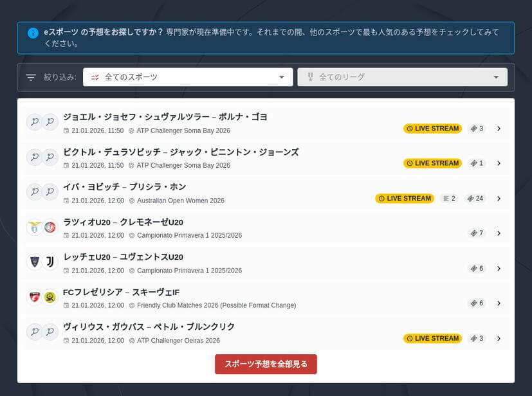Click the FC Fredericia team badge
The image size is (532, 396).
34,296
